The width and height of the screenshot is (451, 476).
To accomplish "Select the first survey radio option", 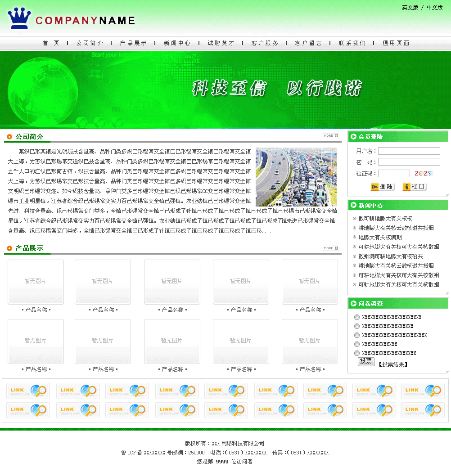I will [x=357, y=317].
